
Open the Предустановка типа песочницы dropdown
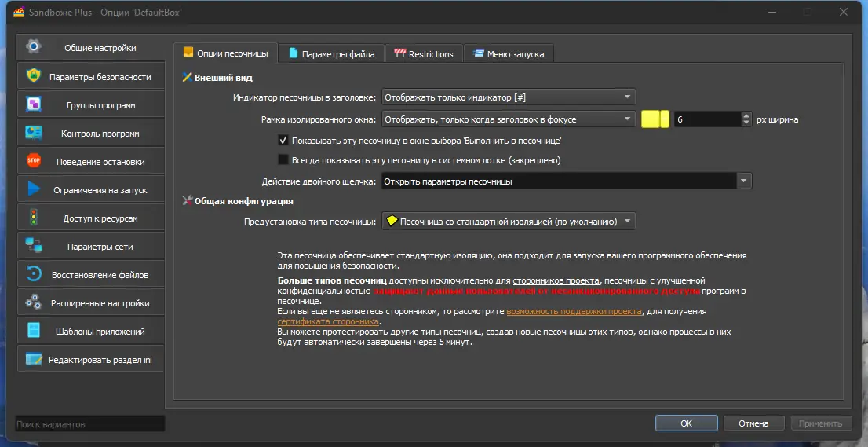click(509, 221)
